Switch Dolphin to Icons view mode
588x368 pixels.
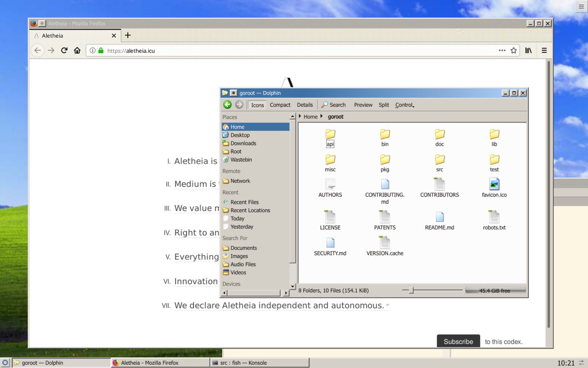click(x=257, y=105)
